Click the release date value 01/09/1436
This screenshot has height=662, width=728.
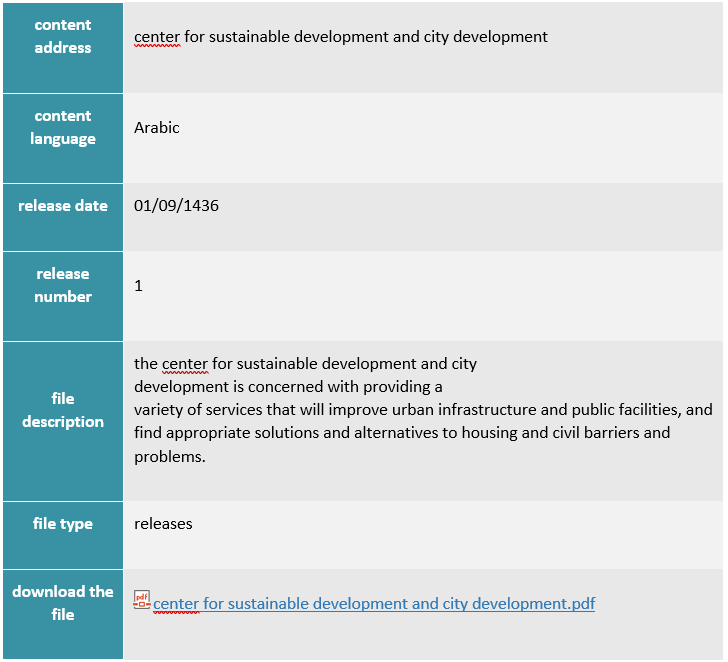[x=176, y=206]
